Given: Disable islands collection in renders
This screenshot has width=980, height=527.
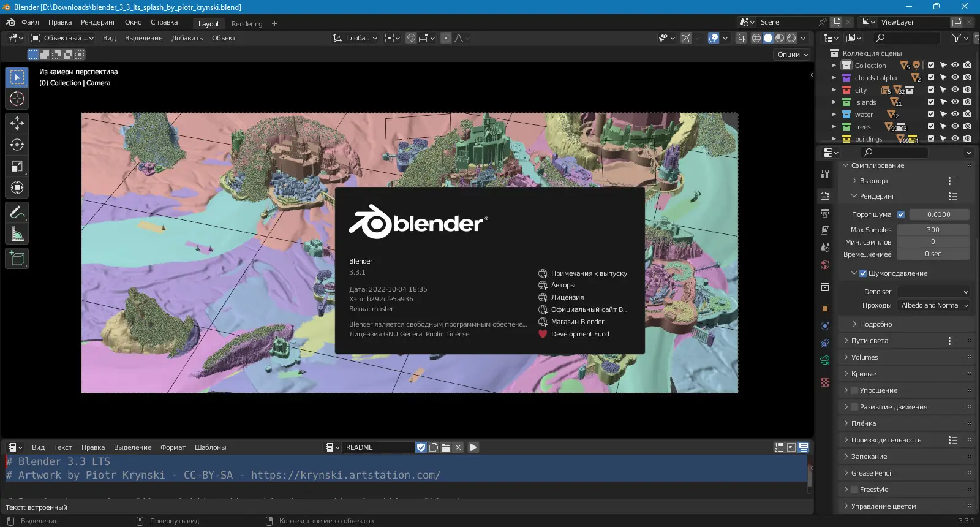Looking at the screenshot, I should (x=967, y=102).
